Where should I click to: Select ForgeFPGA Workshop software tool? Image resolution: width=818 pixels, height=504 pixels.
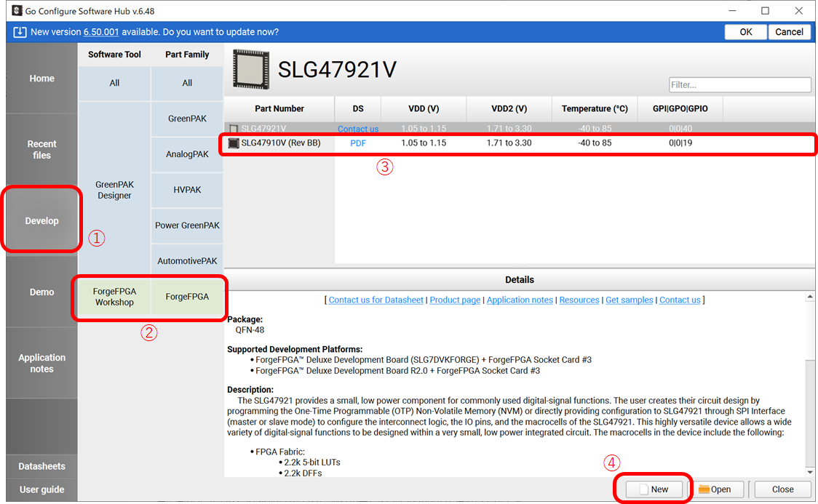(x=114, y=297)
